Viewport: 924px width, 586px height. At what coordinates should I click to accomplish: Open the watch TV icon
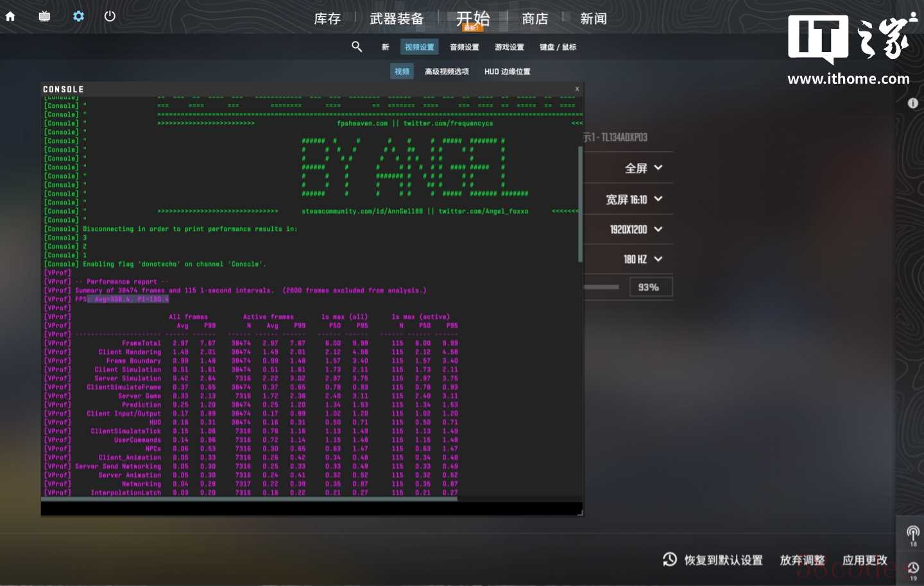(x=44, y=17)
